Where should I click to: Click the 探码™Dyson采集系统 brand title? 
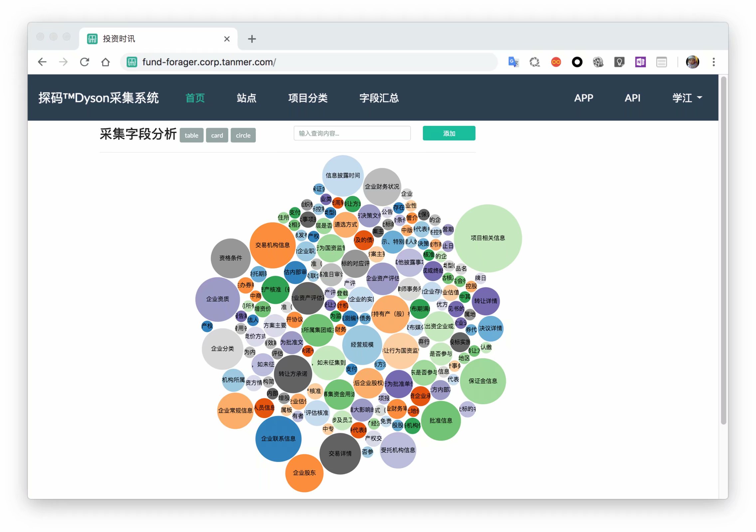pyautogui.click(x=98, y=98)
